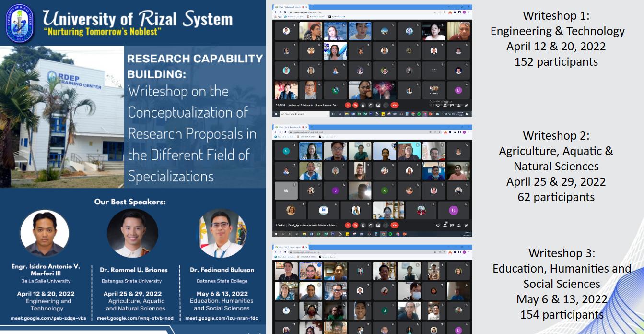Click address bar in Writeshop 3 Chrome window
644x334 pixels.
[368, 12]
